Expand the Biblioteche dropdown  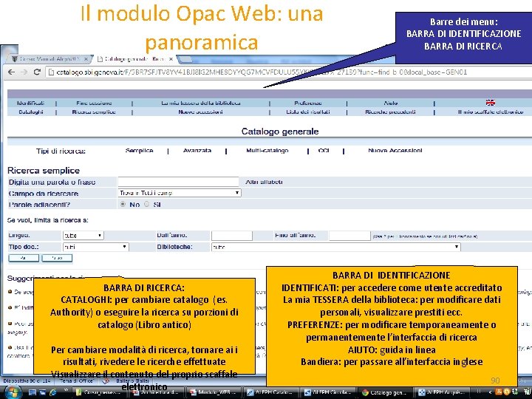click(x=336, y=247)
